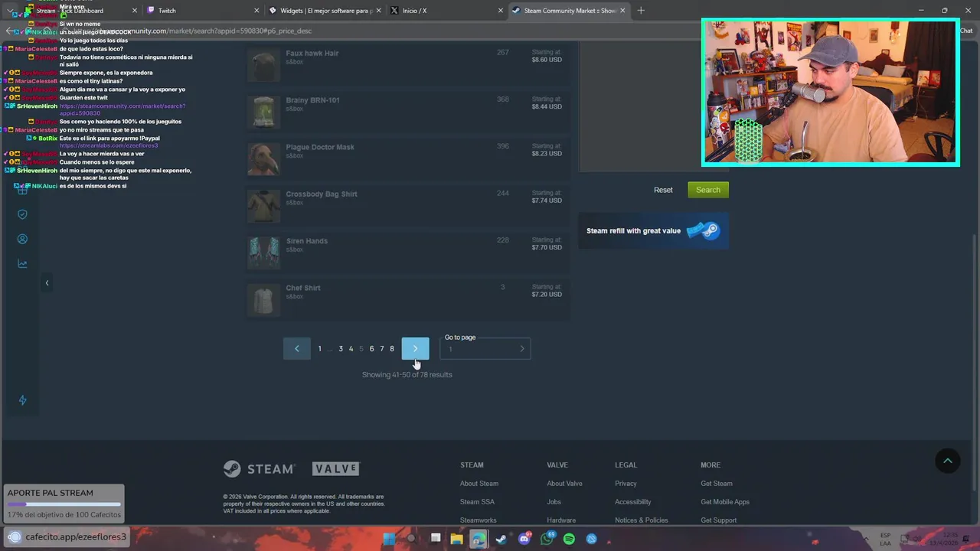Open Faux hawk Hair listing
980x551 pixels.
pyautogui.click(x=408, y=64)
